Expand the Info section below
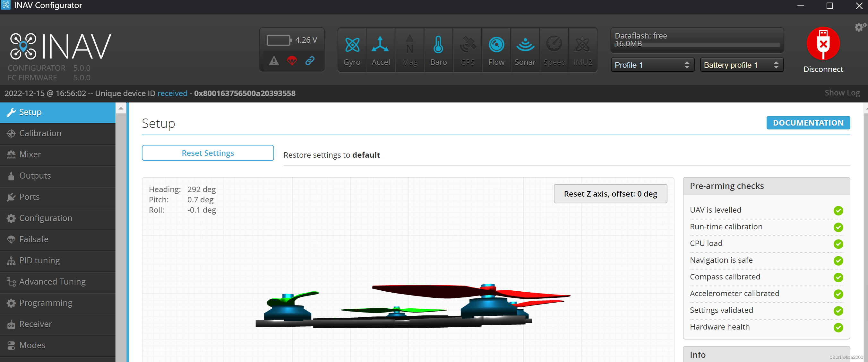Image resolution: width=868 pixels, height=362 pixels. coord(766,354)
